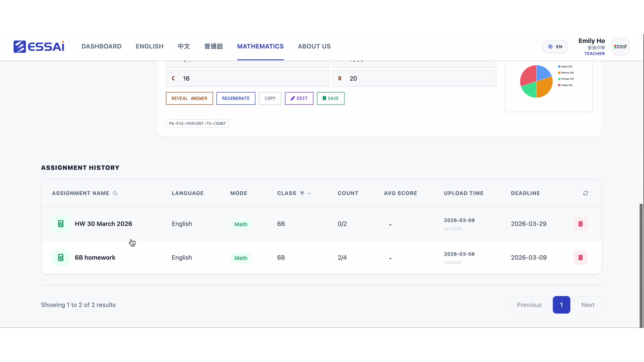Open the user avatar profile menu
Viewport: 644px width, 362px height.
pyautogui.click(x=621, y=47)
